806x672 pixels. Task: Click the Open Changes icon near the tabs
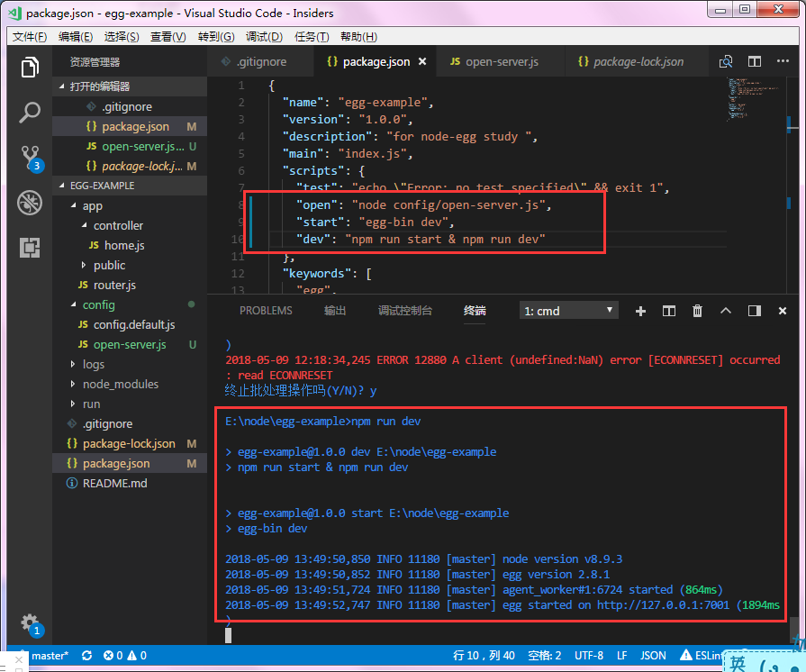[x=726, y=60]
